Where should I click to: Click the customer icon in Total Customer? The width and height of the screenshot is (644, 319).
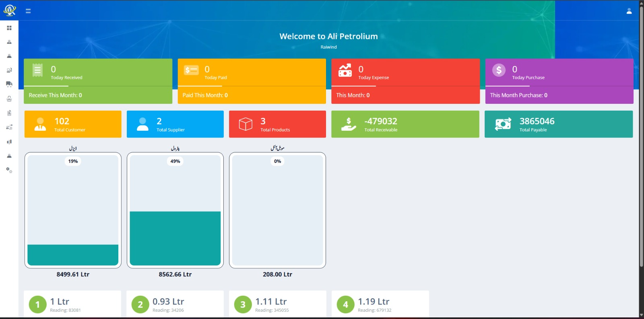pyautogui.click(x=40, y=124)
